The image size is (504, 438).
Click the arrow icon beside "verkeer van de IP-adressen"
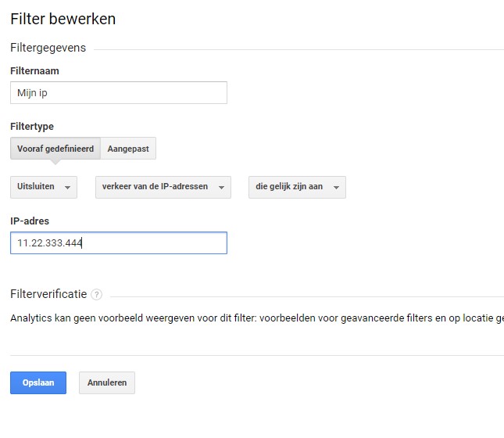tap(222, 188)
